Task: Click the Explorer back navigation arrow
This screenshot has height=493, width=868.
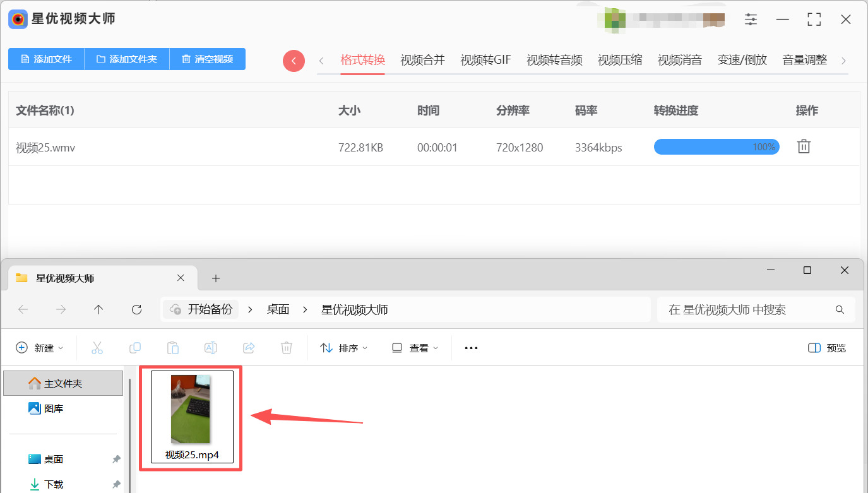Action: point(23,309)
